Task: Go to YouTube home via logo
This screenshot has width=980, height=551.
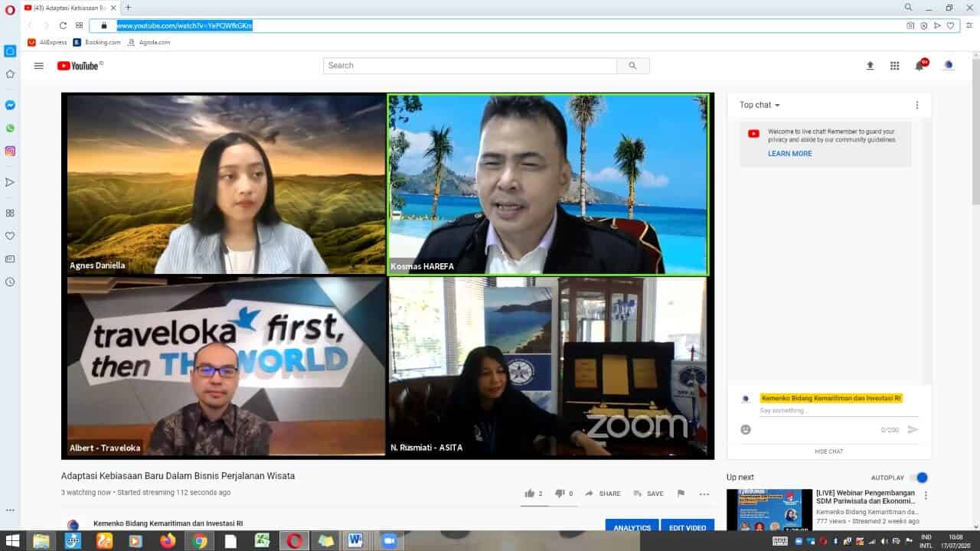Action: pos(79,66)
